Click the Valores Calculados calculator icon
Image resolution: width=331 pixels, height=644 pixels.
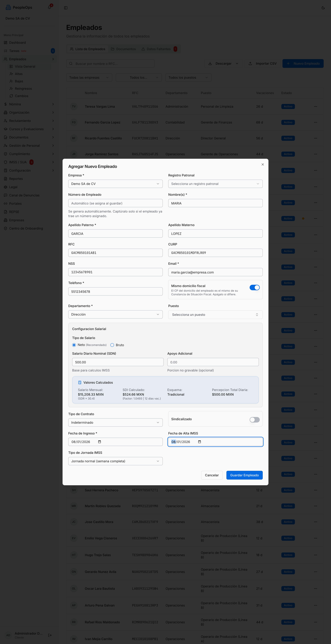click(x=80, y=382)
